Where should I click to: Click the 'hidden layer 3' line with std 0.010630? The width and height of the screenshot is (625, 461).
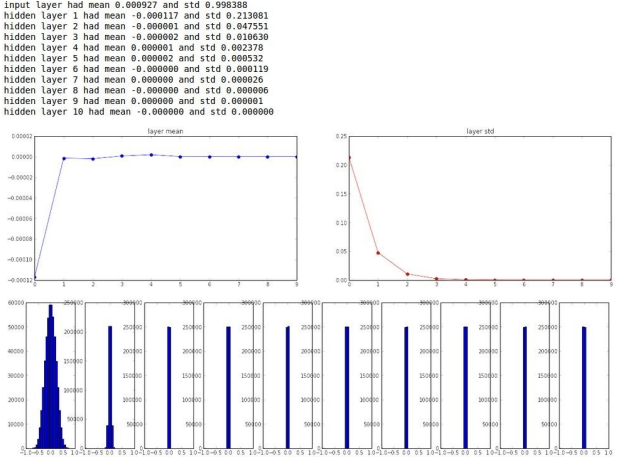pos(136,37)
